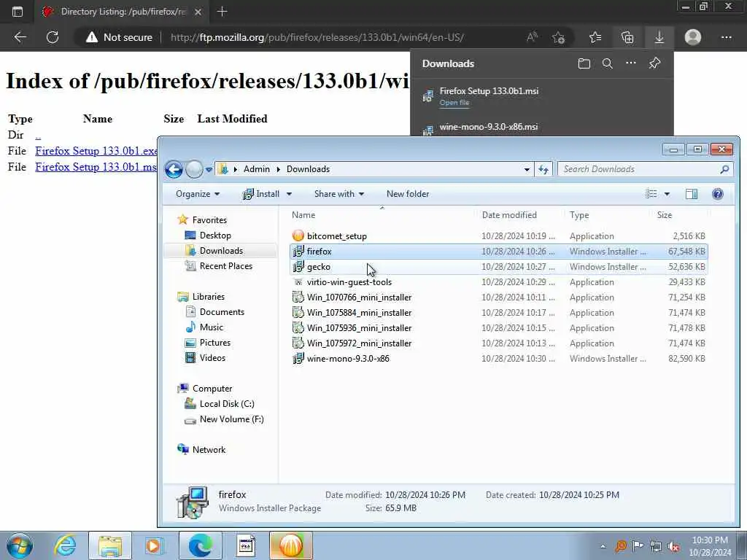Click Open file under Firefox Setup 133.0b1.msi

pos(454,103)
